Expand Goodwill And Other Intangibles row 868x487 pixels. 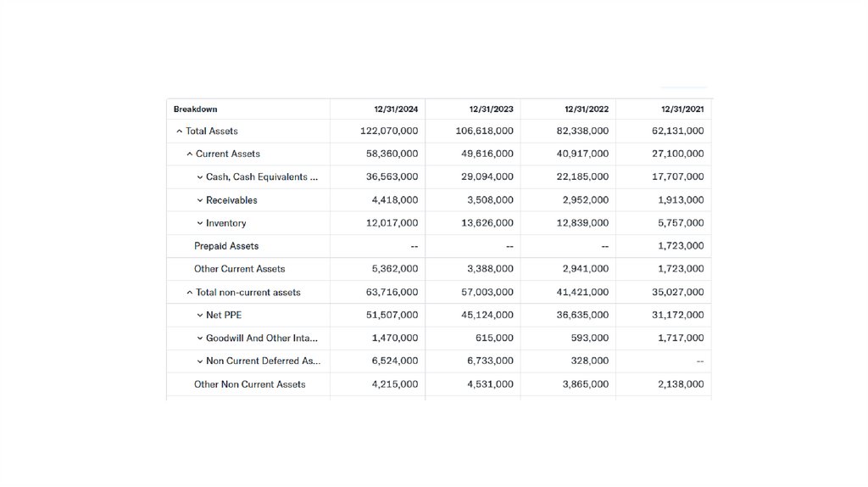(200, 339)
